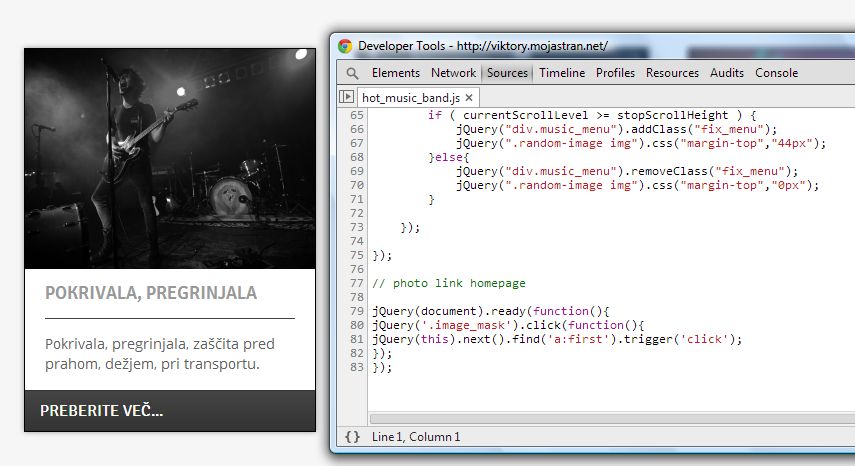This screenshot has width=855, height=466.
Task: Click the addClass("fix_menu") code line
Action: 617,129
